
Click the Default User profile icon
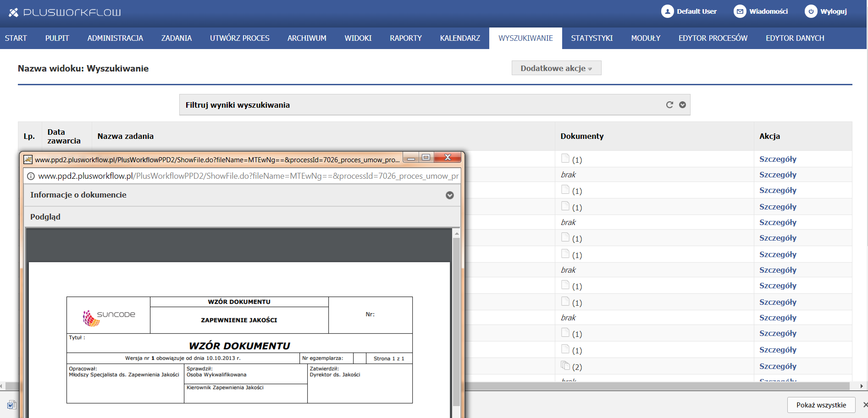(667, 11)
